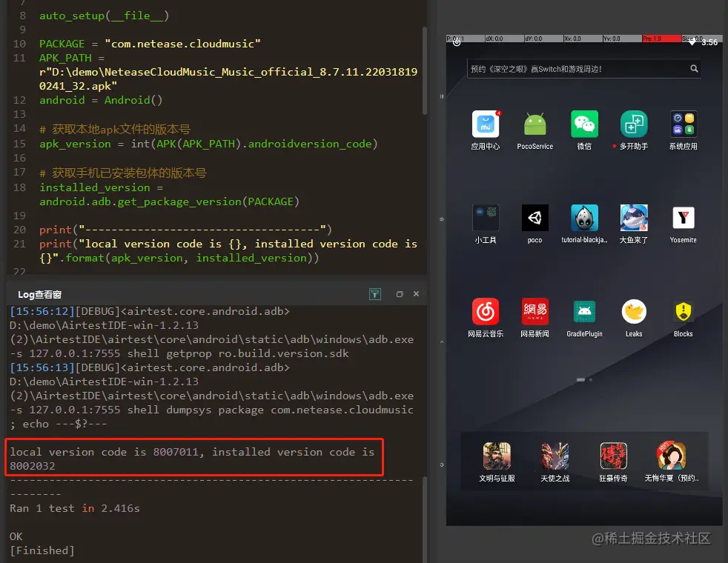Click the '[Finished]' log line
728x563 pixels.
[42, 550]
